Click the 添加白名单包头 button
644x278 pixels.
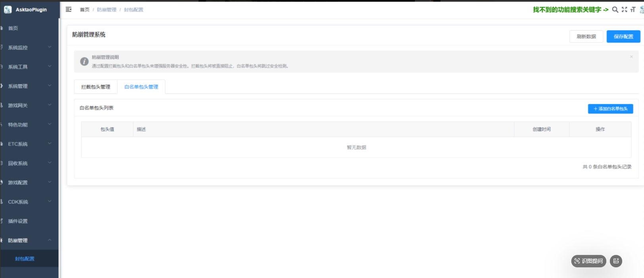click(610, 109)
